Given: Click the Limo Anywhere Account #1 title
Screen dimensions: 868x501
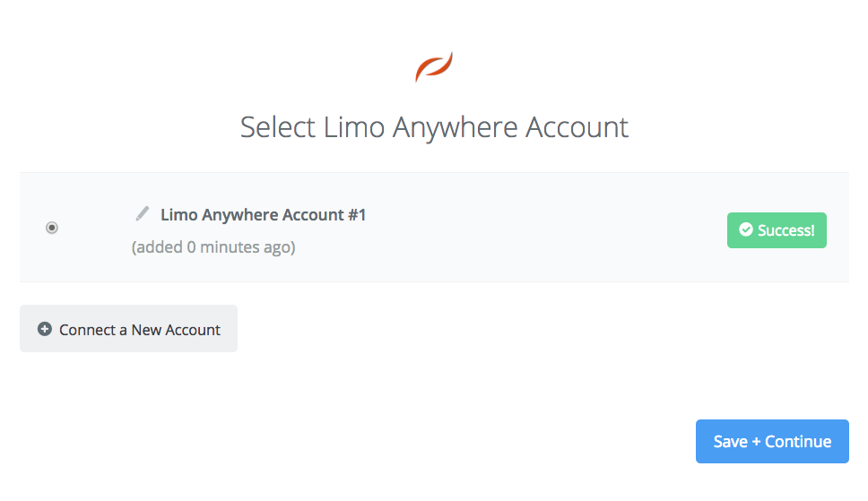Looking at the screenshot, I should coord(264,215).
